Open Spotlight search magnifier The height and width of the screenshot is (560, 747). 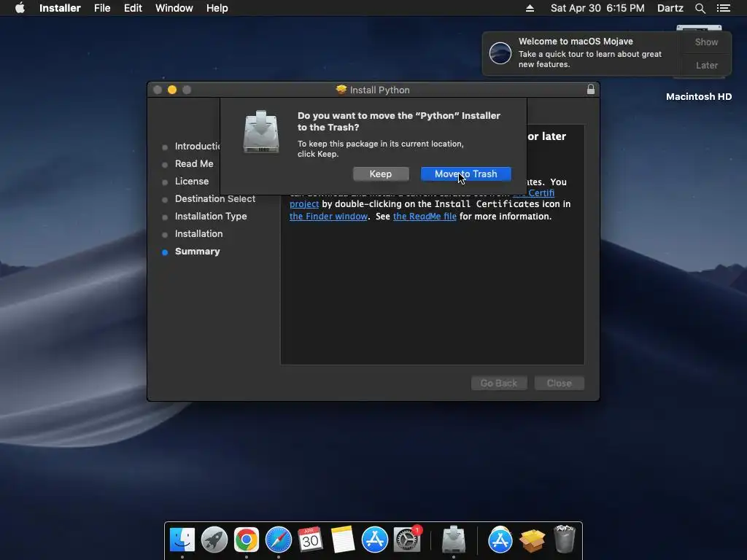coord(700,8)
